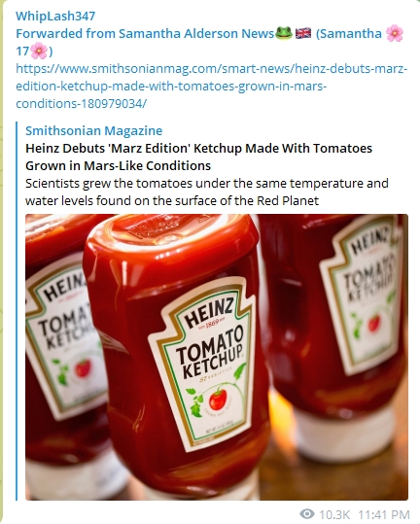Click the UK flag emoji icon
The width and height of the screenshot is (420, 524).
pyautogui.click(x=303, y=33)
